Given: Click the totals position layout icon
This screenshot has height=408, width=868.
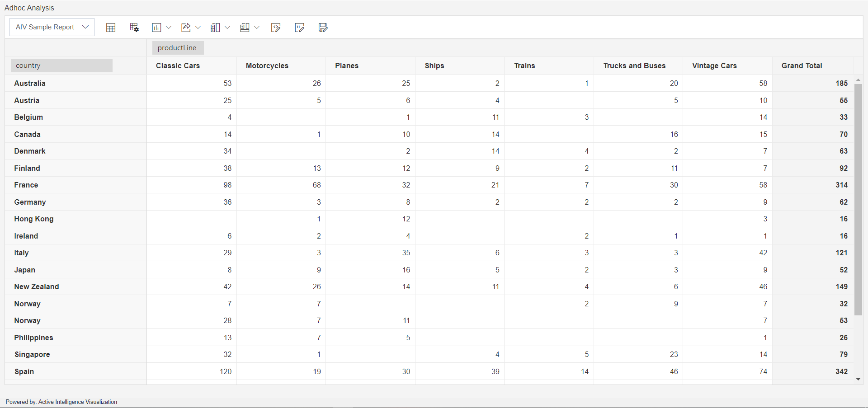Looking at the screenshot, I should click(245, 28).
